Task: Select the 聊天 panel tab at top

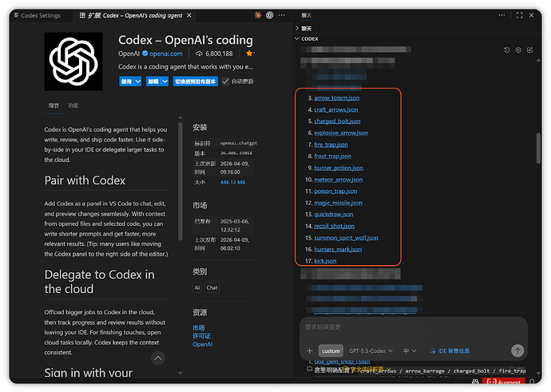Action: coord(307,15)
